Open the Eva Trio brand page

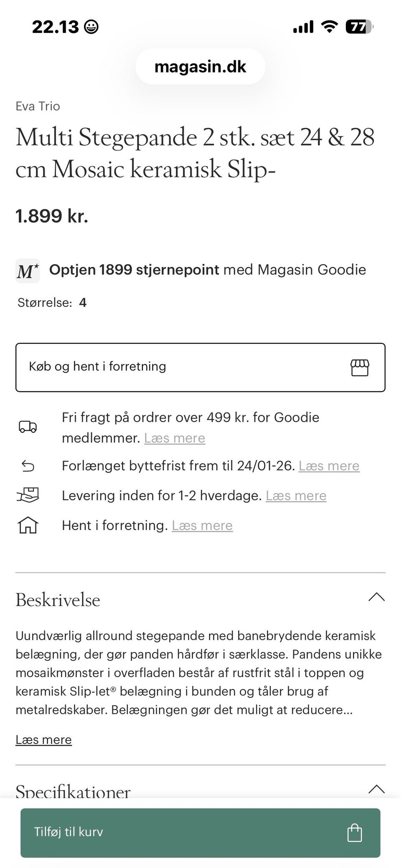click(x=38, y=106)
